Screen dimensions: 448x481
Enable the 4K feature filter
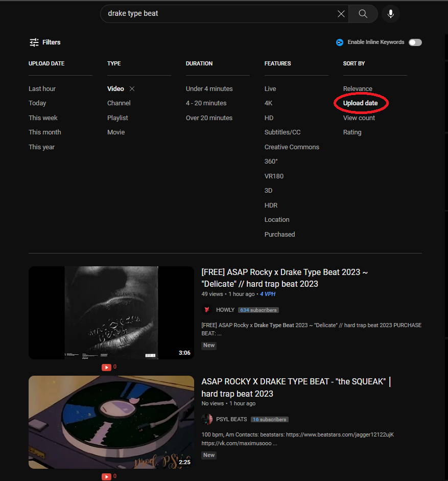(268, 103)
